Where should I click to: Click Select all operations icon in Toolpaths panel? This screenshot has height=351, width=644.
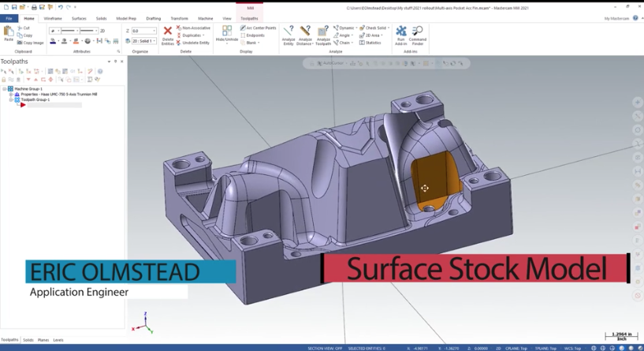(4, 72)
